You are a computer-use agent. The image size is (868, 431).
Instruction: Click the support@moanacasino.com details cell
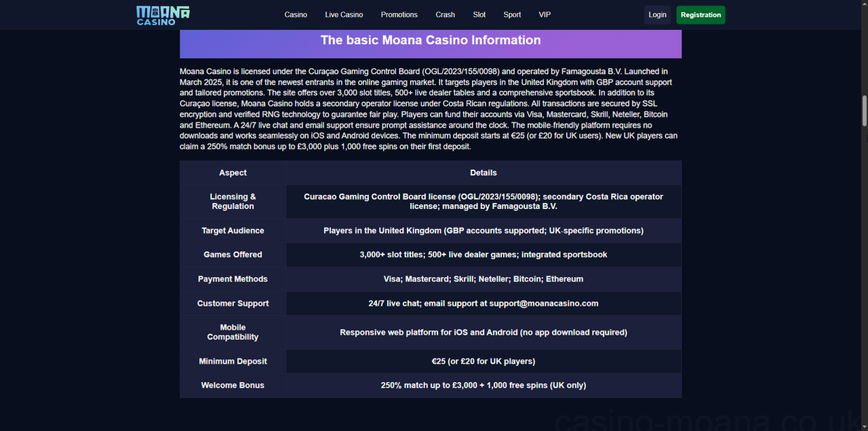point(484,303)
